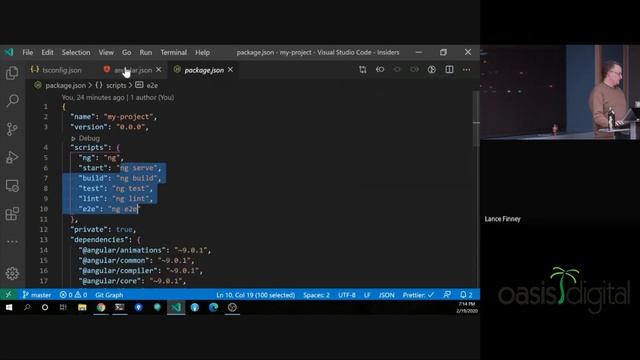Close the package.json tab

pyautogui.click(x=231, y=70)
